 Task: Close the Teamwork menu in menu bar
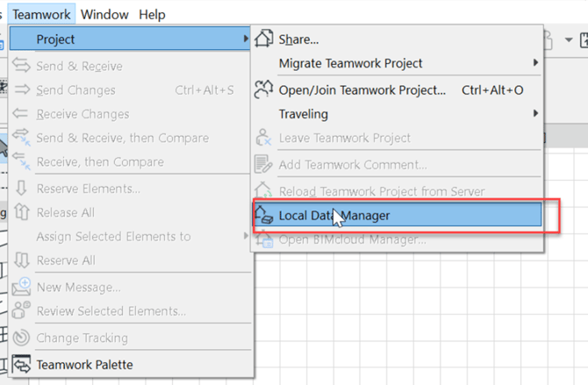(41, 15)
